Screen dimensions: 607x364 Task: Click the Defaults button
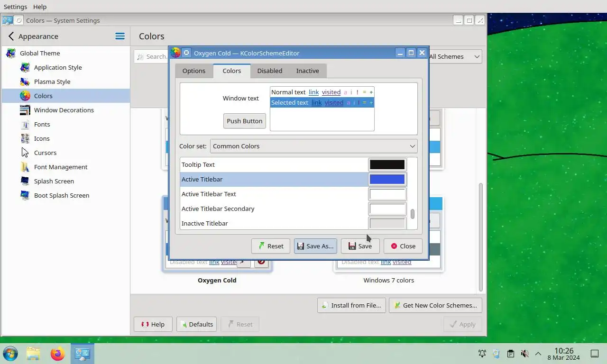tap(197, 324)
